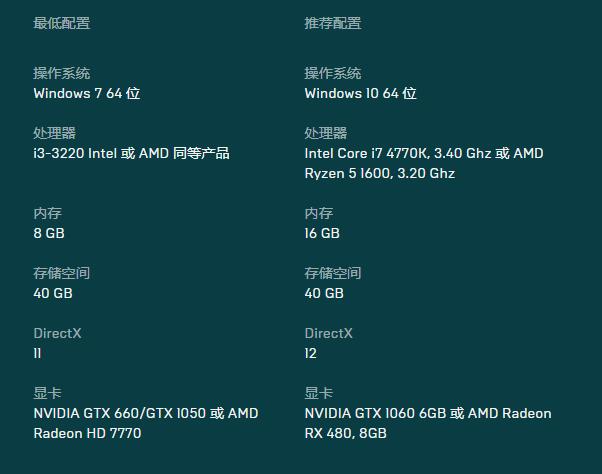This screenshot has width=602, height=474.
Task: Click the RX 480, 8GB text
Action: click(346, 433)
